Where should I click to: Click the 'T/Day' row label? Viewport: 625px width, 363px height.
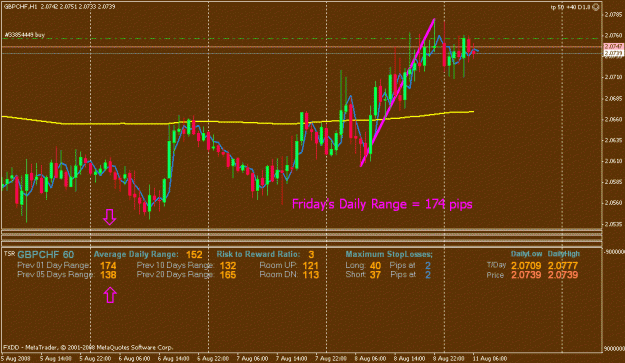coord(496,265)
